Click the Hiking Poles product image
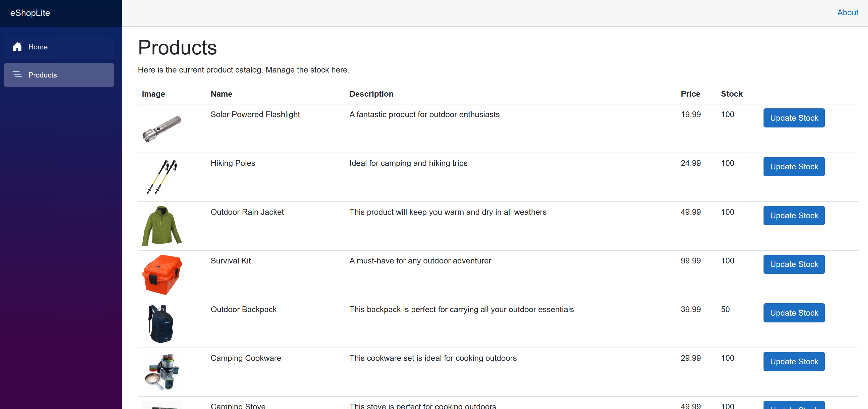This screenshot has height=409, width=868. coord(162,177)
